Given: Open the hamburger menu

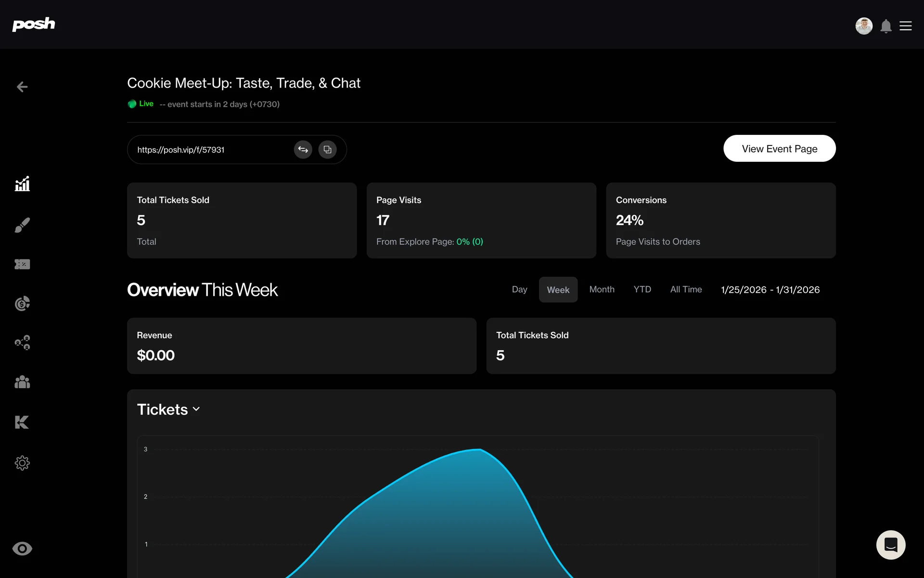Looking at the screenshot, I should [905, 26].
